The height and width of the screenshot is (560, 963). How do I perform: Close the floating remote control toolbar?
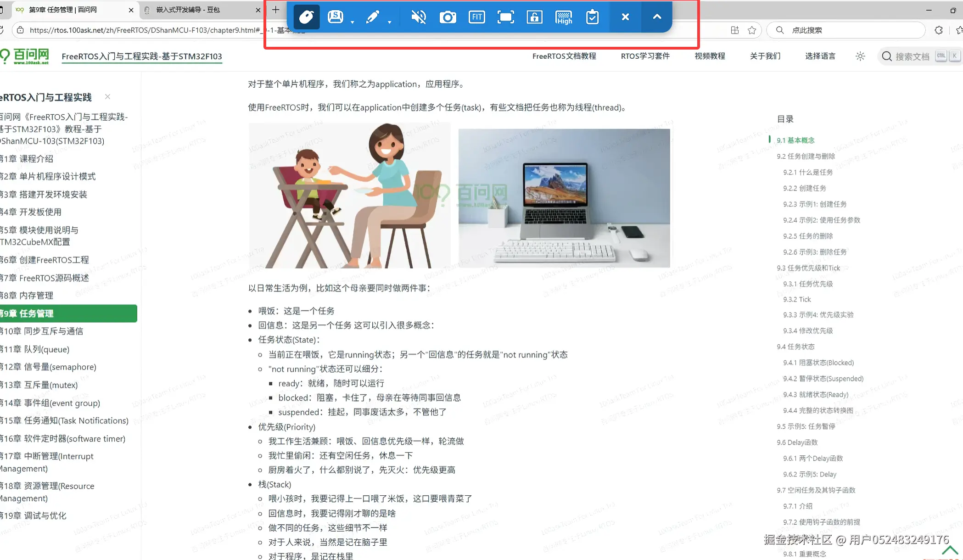click(625, 17)
